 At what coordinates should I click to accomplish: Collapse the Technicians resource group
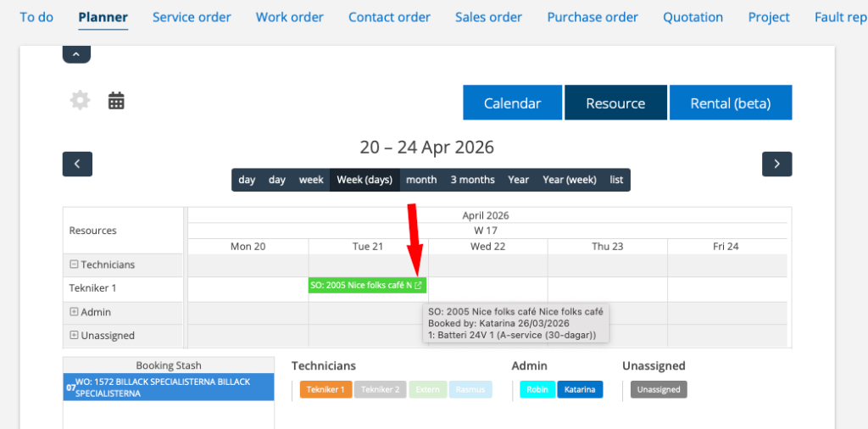click(x=74, y=265)
